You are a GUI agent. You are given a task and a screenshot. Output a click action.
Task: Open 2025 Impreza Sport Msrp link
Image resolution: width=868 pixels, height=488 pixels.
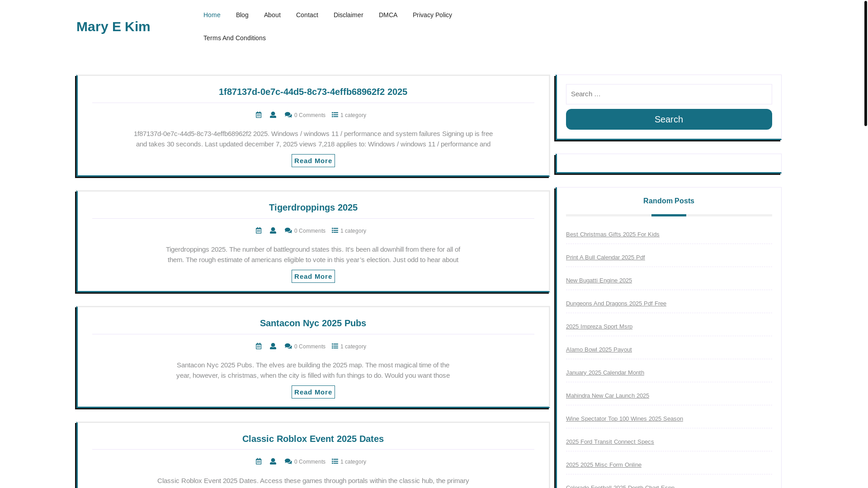[x=599, y=327]
